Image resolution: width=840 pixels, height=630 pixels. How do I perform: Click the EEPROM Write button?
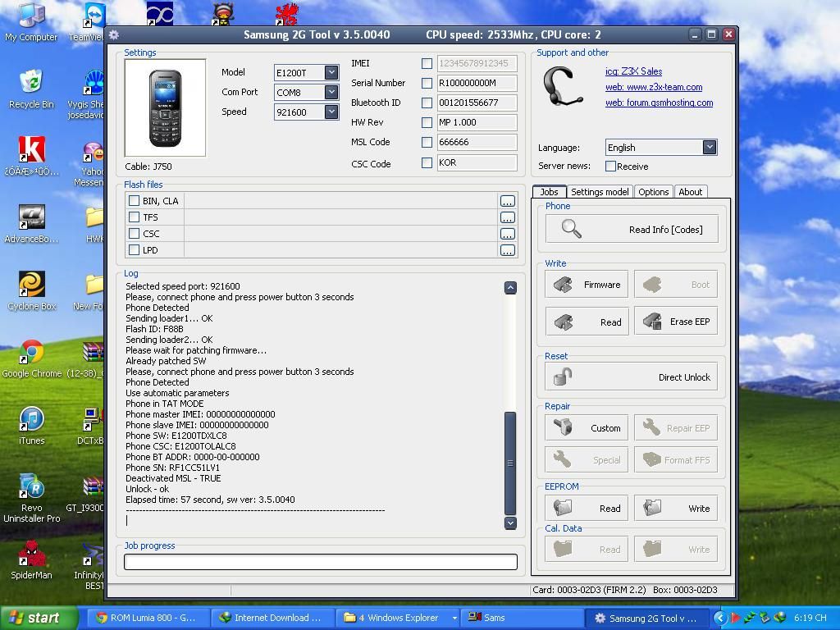(676, 508)
